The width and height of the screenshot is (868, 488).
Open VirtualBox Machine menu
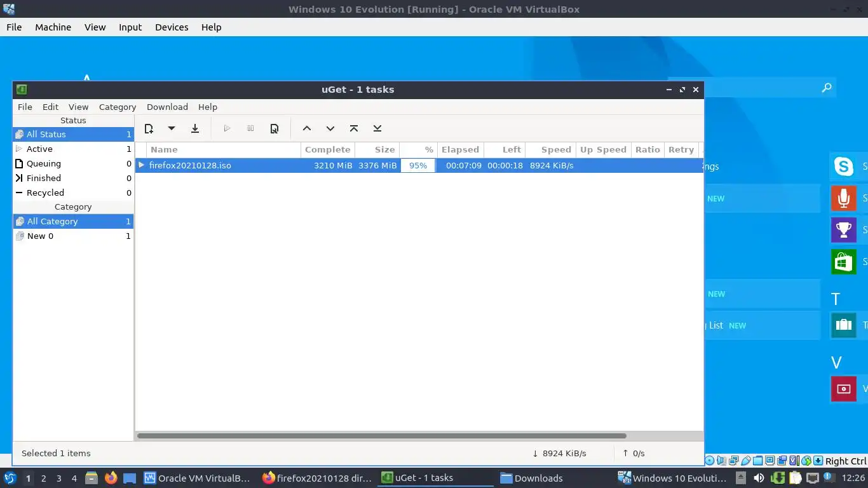[53, 27]
